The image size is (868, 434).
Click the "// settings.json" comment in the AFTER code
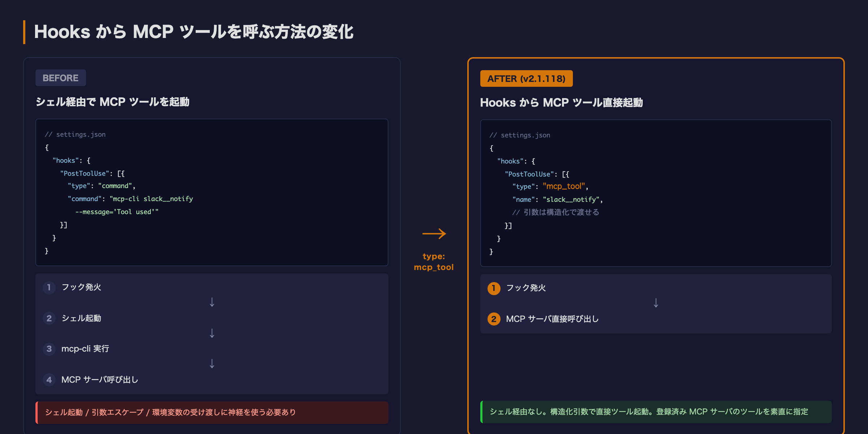pos(520,135)
